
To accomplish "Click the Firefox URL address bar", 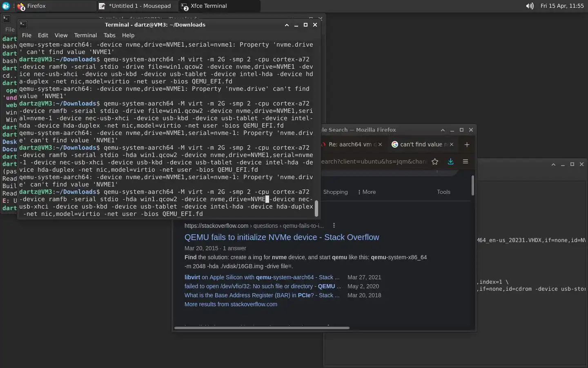I will point(374,162).
